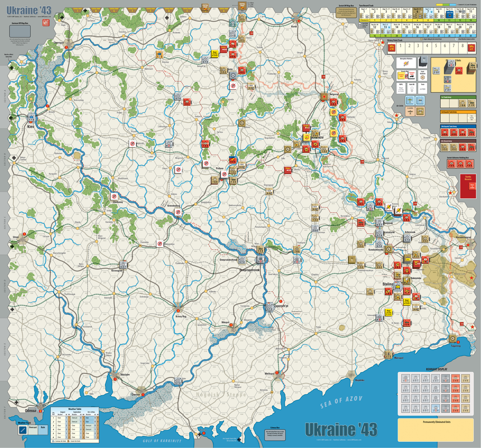Viewport: 481px width, 448px height.
Task: Select the Disruption Markers stack
Action: coord(406,64)
